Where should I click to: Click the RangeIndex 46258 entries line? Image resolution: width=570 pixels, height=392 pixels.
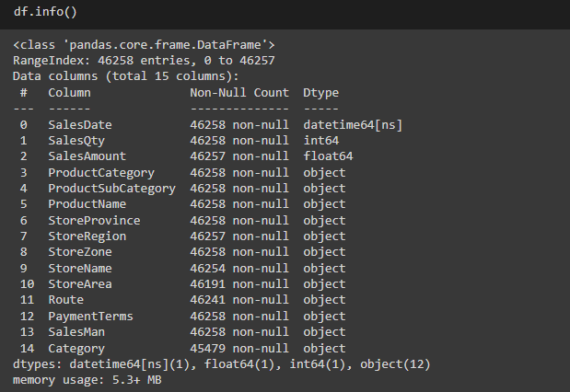point(144,61)
